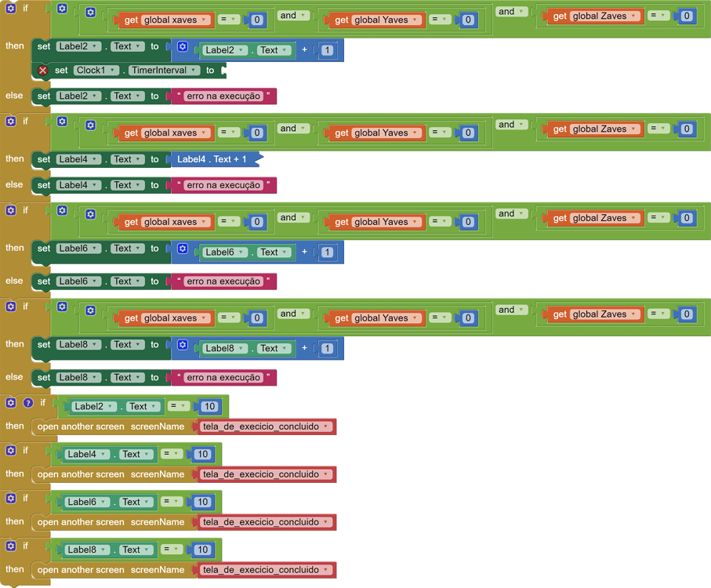The image size is (711, 588).
Task: Click the red error icon on the Clock1 block
Action: 43,71
